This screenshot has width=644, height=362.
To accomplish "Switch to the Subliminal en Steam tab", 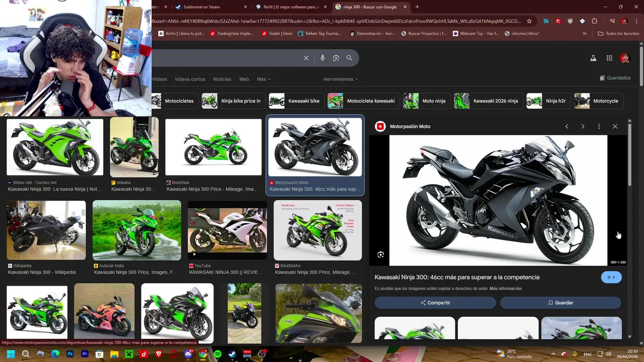I will pyautogui.click(x=211, y=7).
